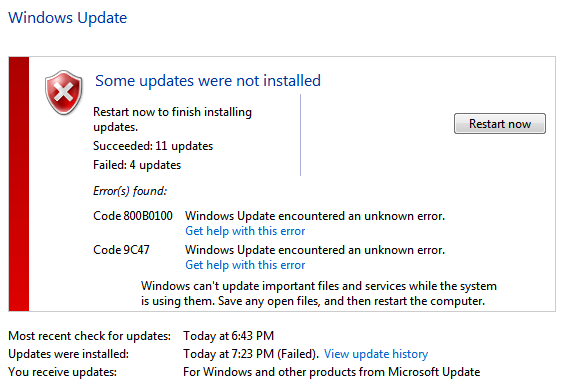
Task: Click the 'Failed: 4 updates' line
Action: [137, 165]
